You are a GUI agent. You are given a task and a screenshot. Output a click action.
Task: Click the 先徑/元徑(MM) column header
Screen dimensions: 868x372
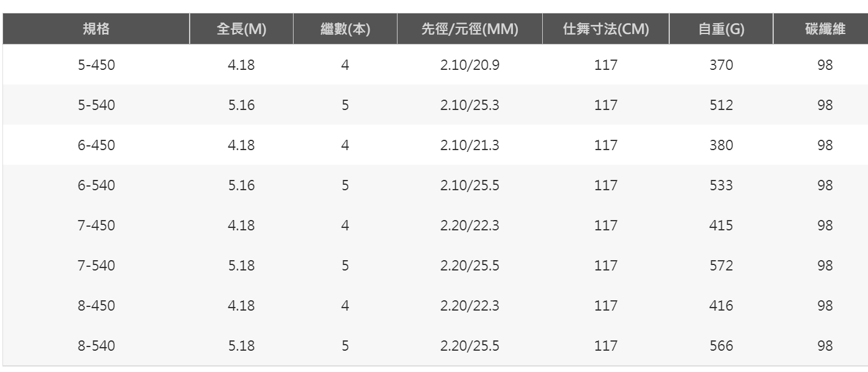(470, 29)
